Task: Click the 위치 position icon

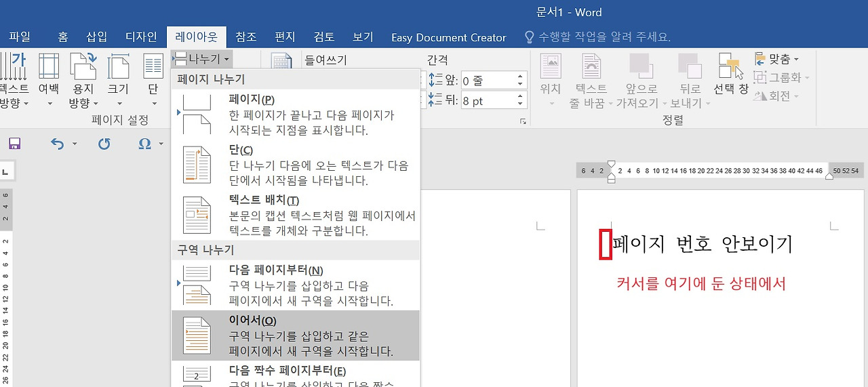Action: (x=551, y=66)
